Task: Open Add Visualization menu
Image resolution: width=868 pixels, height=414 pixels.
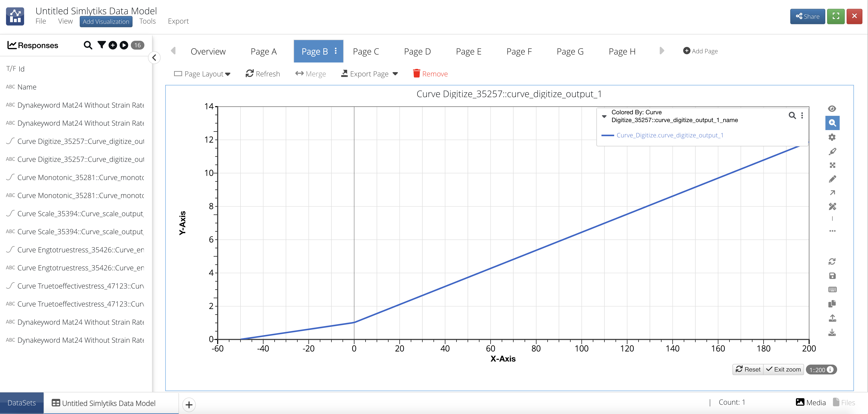Action: (106, 22)
